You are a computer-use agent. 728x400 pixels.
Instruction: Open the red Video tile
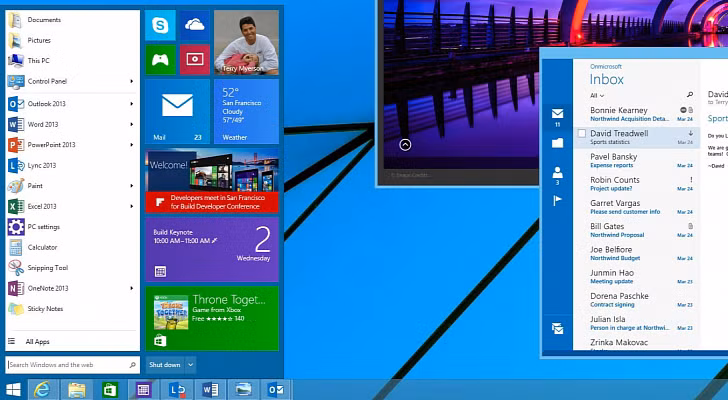[195, 60]
